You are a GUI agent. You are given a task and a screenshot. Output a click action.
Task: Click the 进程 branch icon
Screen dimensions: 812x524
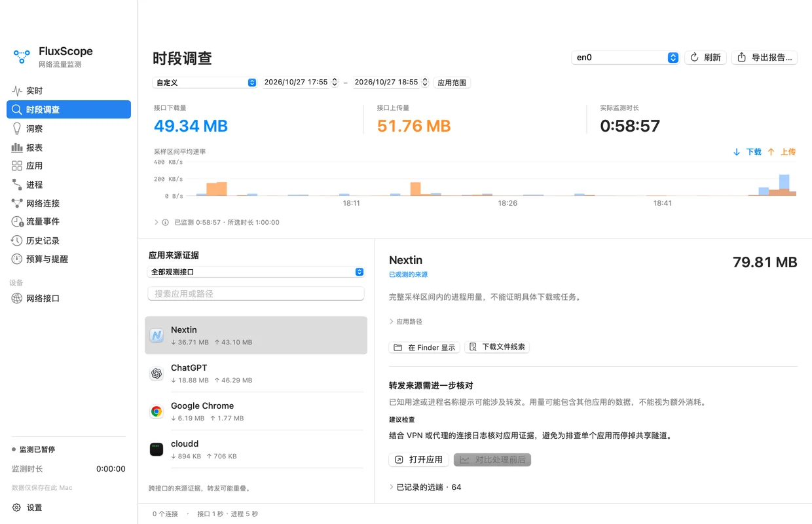point(17,185)
